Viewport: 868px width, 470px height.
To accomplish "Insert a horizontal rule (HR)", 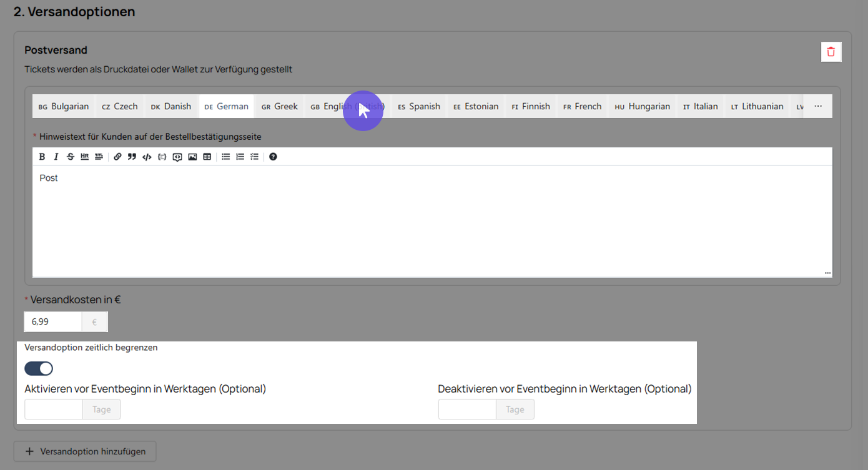I will tap(84, 157).
